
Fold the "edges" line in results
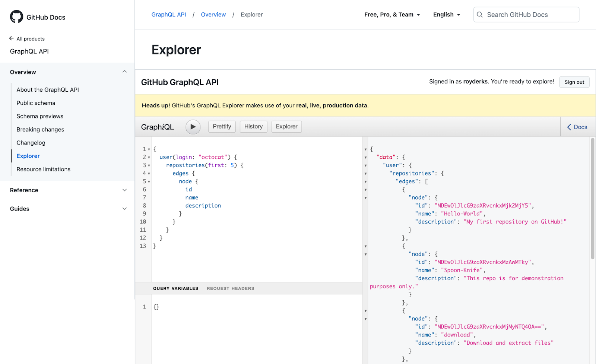tap(365, 182)
